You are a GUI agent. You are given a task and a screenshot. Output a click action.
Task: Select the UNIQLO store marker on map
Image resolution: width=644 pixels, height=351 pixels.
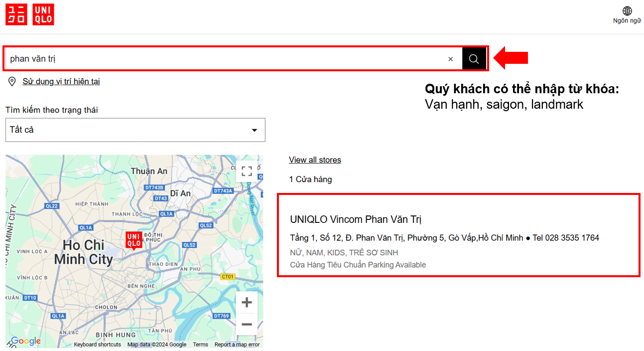[133, 240]
